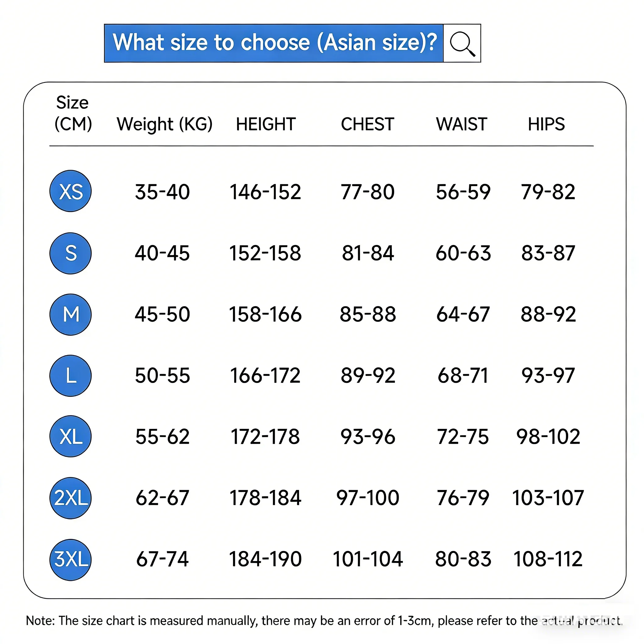Click the magnifying glass search icon

coord(462,43)
